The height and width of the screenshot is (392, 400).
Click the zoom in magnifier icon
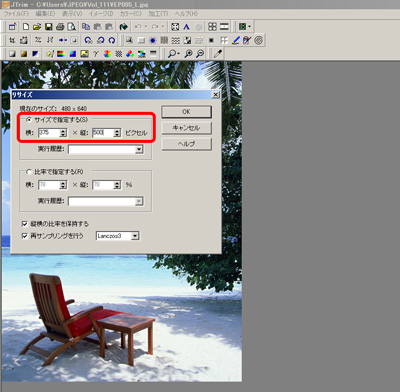188,54
